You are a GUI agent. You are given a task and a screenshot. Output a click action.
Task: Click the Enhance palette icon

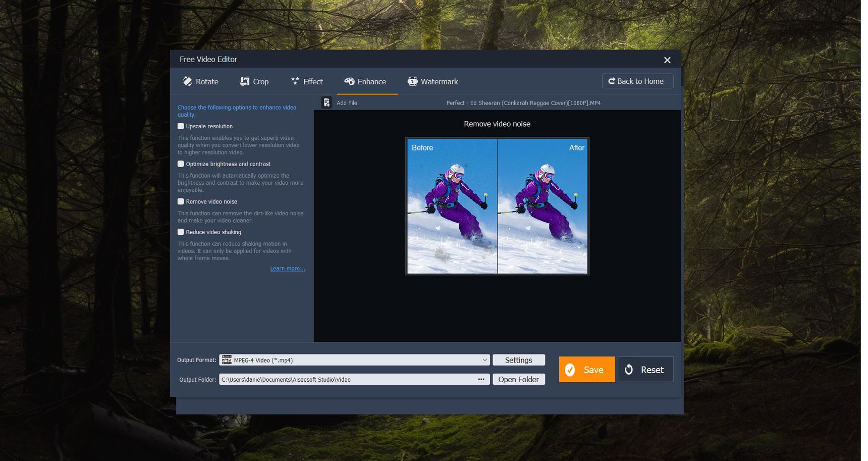click(x=349, y=81)
